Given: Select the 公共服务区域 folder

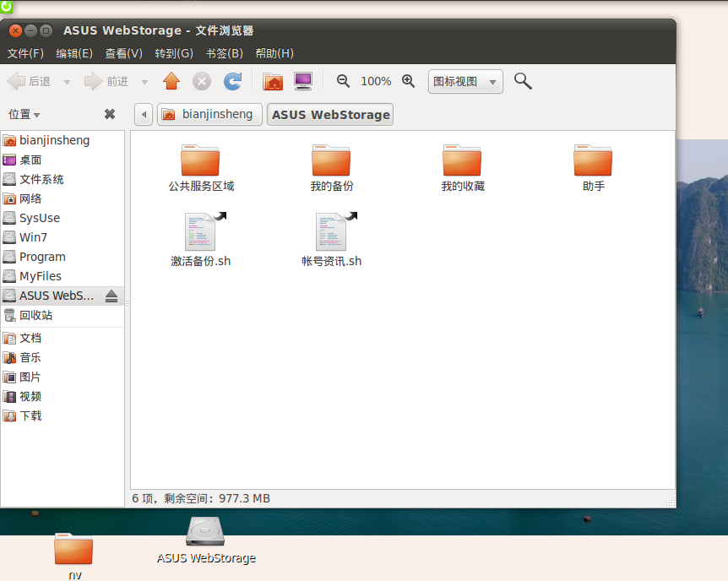Looking at the screenshot, I should 200,168.
